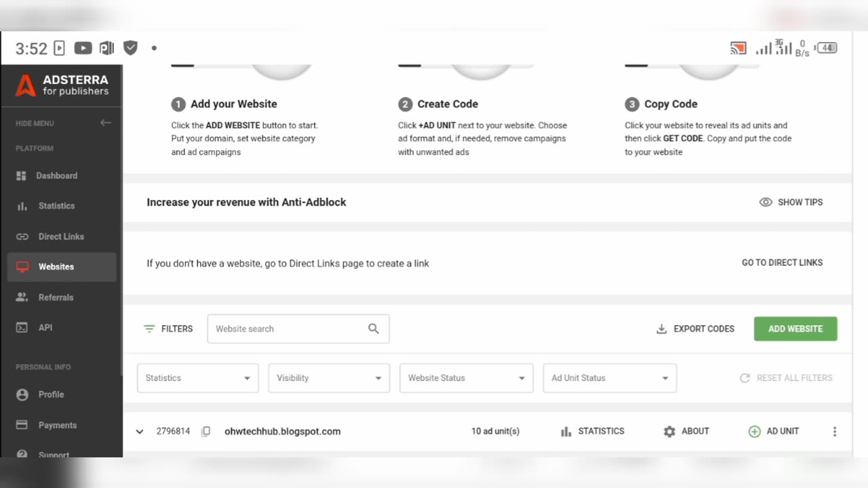868x488 pixels.
Task: Focus the Website search field
Action: tap(298, 329)
